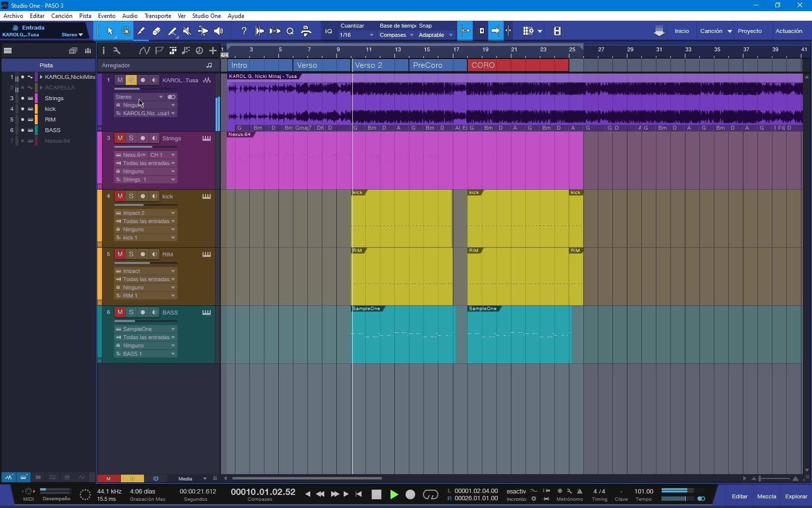
Task: Click the horizontal timeline scrollbar
Action: [x=307, y=478]
